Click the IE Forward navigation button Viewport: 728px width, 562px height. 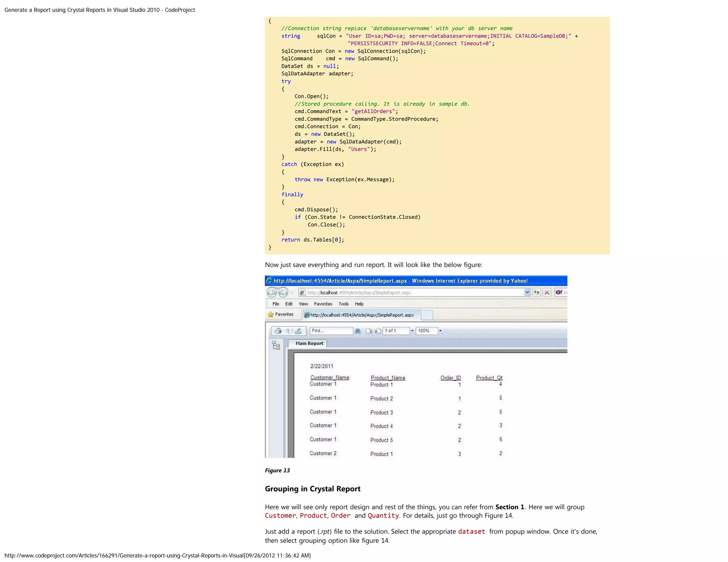(x=283, y=292)
